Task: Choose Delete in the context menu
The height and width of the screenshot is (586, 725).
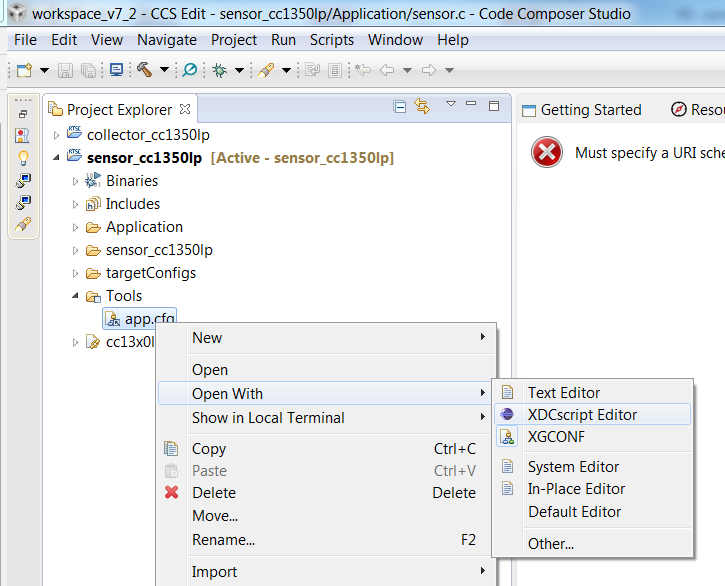Action: point(327,493)
